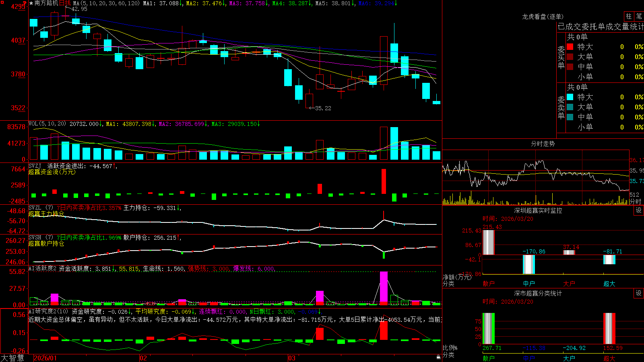
Task: Click the tall magenta AI活跃度 spike bar
Action: click(x=384, y=287)
